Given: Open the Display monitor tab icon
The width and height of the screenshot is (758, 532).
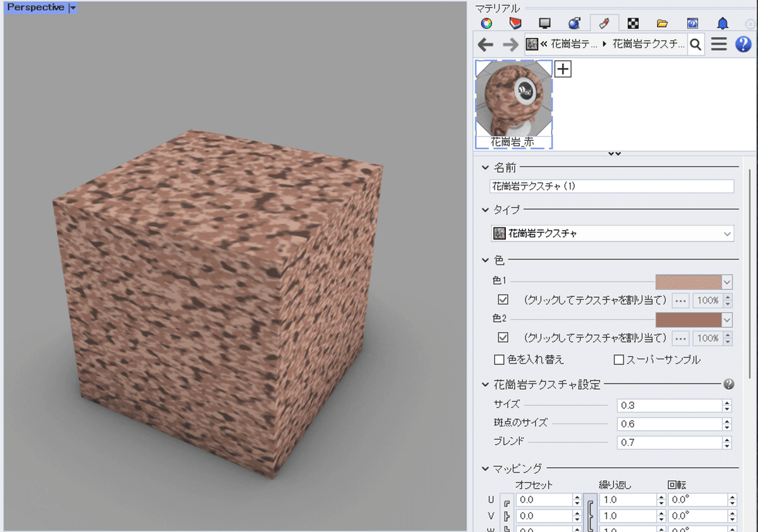Looking at the screenshot, I should 544,23.
